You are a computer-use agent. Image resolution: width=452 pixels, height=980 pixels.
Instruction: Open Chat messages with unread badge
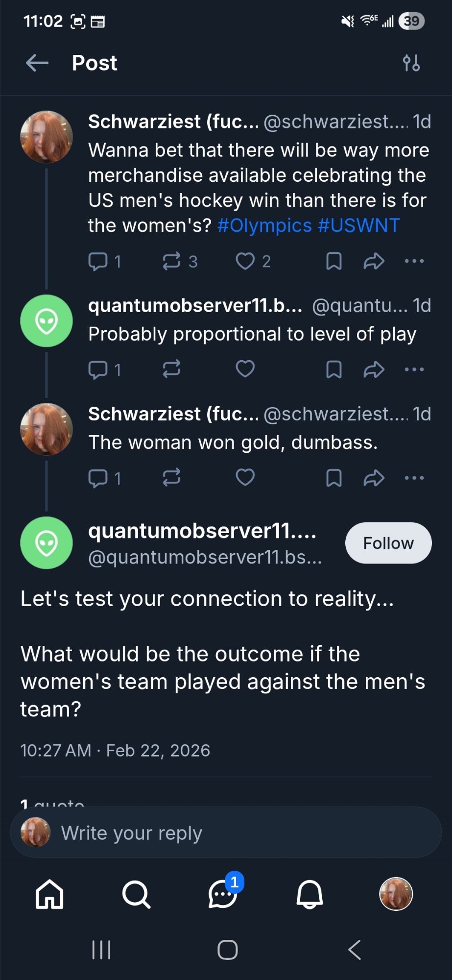tap(223, 894)
